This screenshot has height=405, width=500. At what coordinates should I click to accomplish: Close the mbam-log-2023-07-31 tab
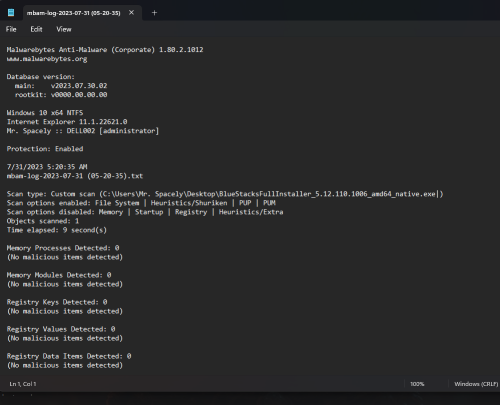tap(131, 13)
